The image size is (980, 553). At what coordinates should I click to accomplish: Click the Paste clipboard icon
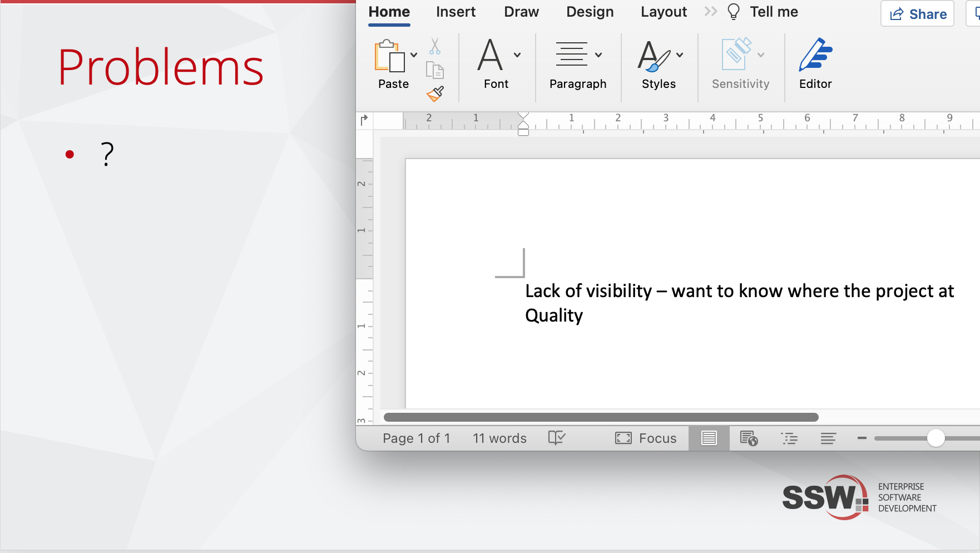coord(388,56)
